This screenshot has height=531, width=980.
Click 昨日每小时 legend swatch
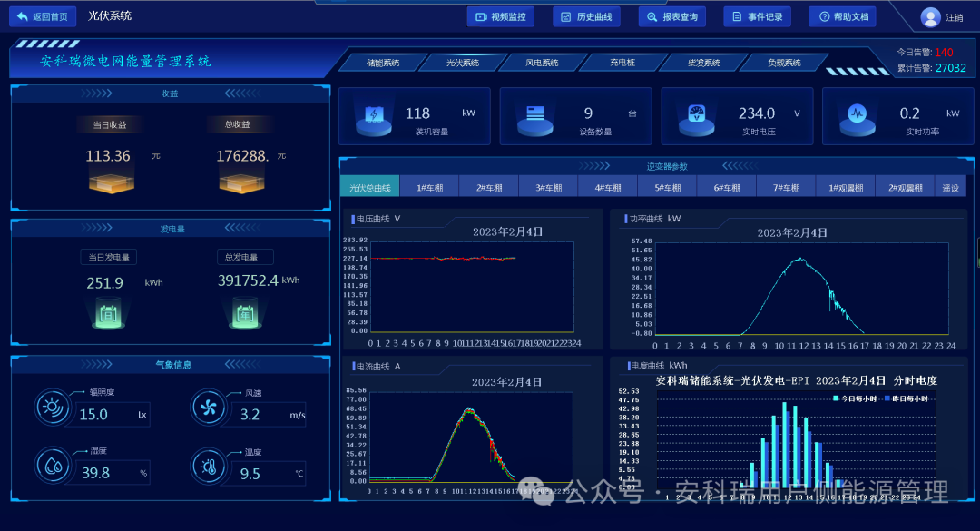887,398
